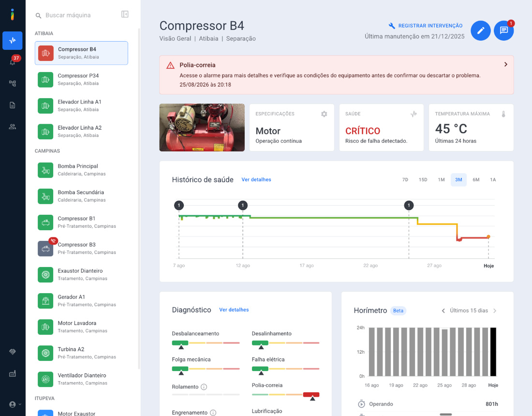Click Gerador A1 generator icon
532x416 pixels.
point(45,301)
